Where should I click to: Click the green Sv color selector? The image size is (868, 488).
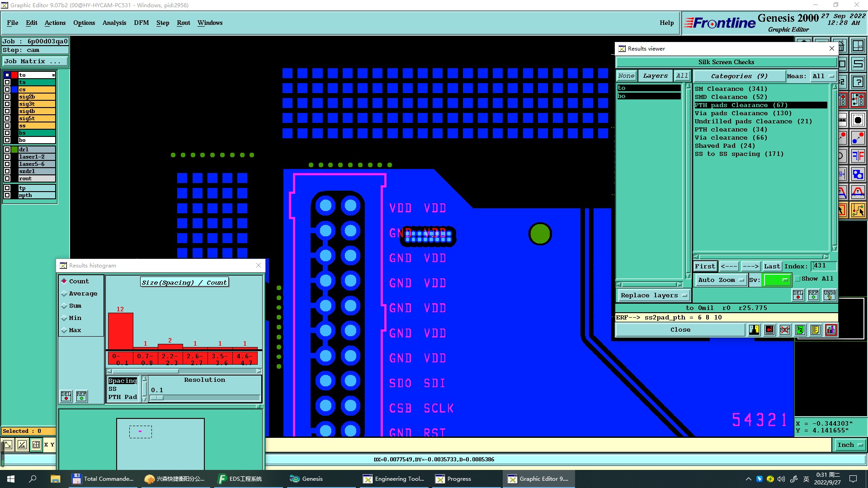click(777, 280)
